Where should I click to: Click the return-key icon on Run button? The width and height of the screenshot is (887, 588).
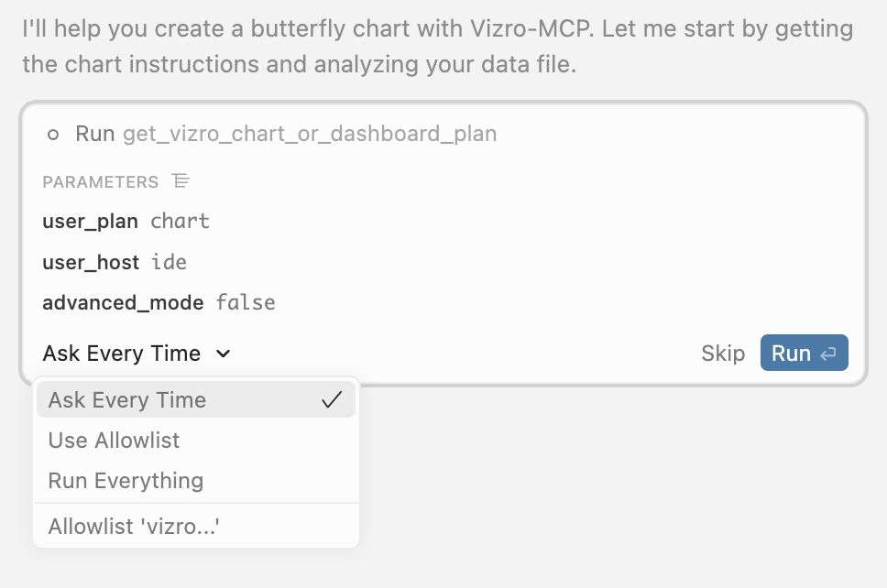[x=828, y=354]
